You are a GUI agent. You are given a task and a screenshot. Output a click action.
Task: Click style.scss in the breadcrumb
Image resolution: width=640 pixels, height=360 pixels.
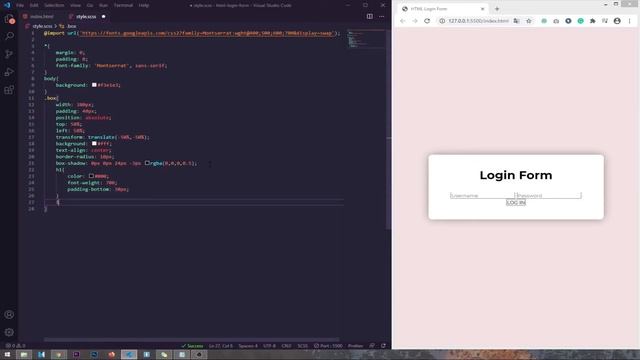[x=42, y=26]
